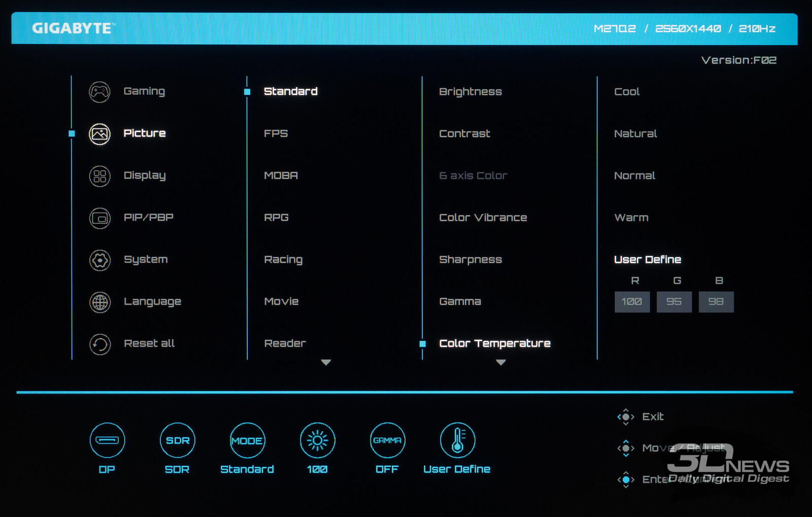Expand more picture modes below Reader
The image size is (812, 517).
326,362
